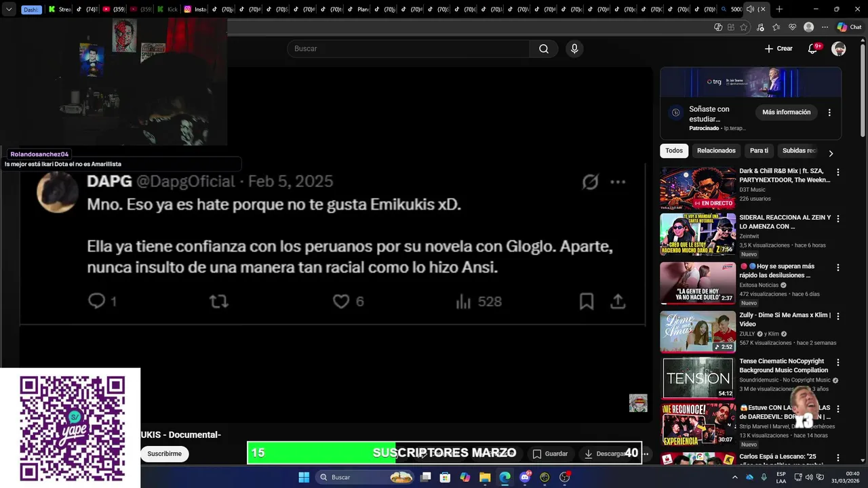This screenshot has height=488, width=868.
Task: Click DAPG profile avatar in tweet
Action: tap(58, 192)
